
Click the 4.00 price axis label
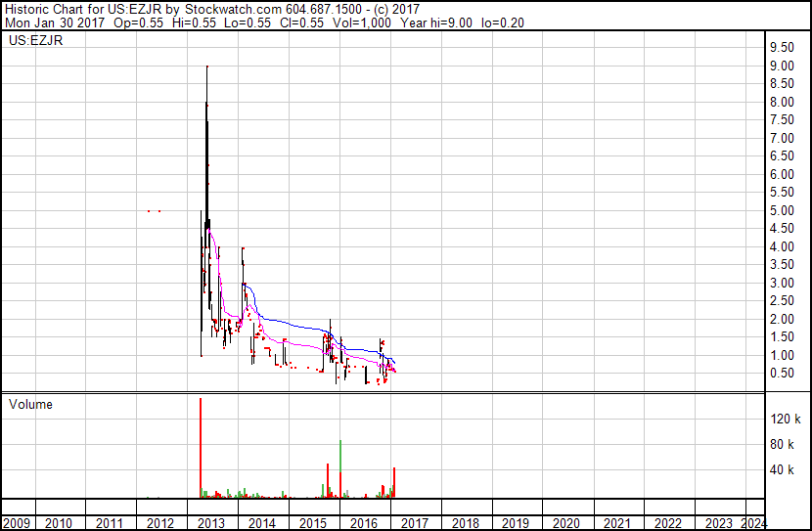click(x=782, y=246)
